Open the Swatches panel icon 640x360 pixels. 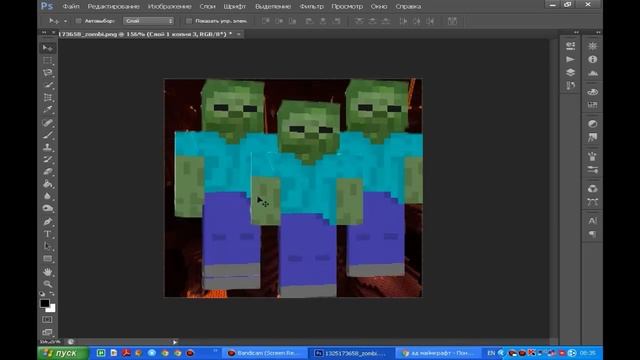click(x=593, y=105)
